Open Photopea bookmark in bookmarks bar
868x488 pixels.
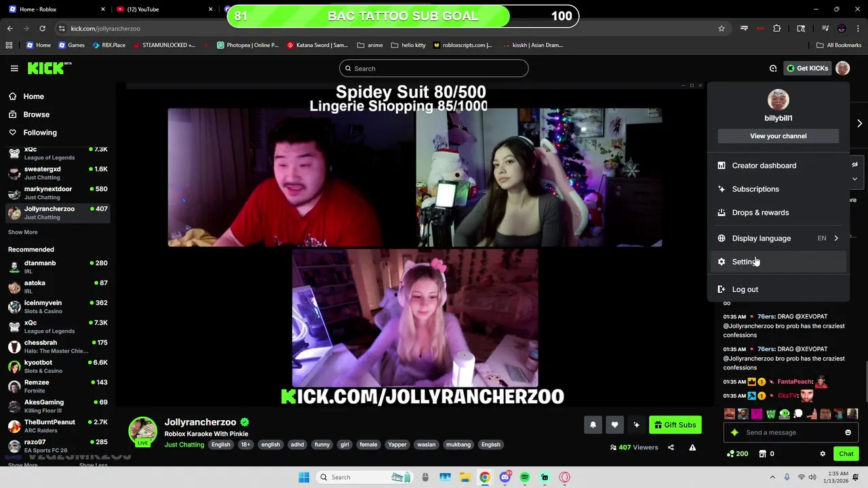pos(248,45)
